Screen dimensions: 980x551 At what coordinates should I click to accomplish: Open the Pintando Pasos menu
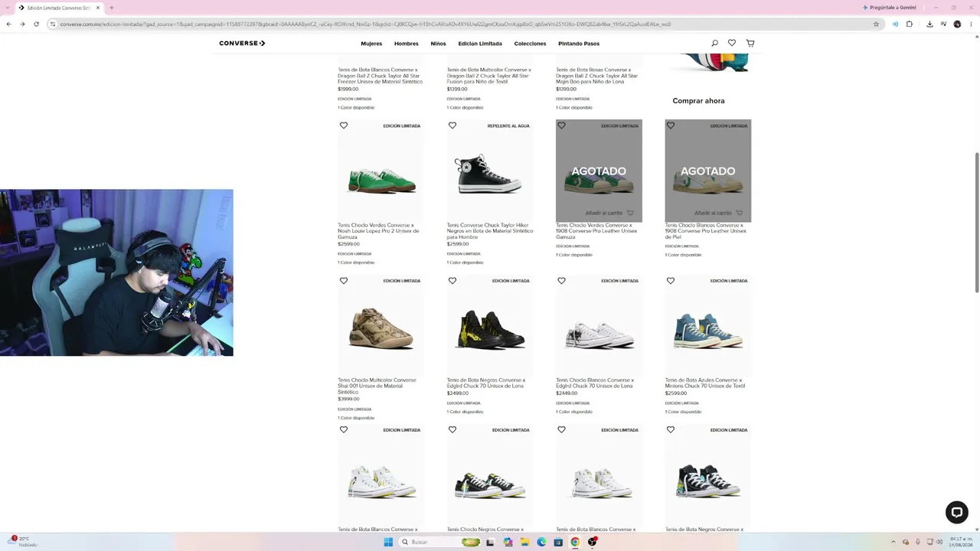tap(579, 44)
